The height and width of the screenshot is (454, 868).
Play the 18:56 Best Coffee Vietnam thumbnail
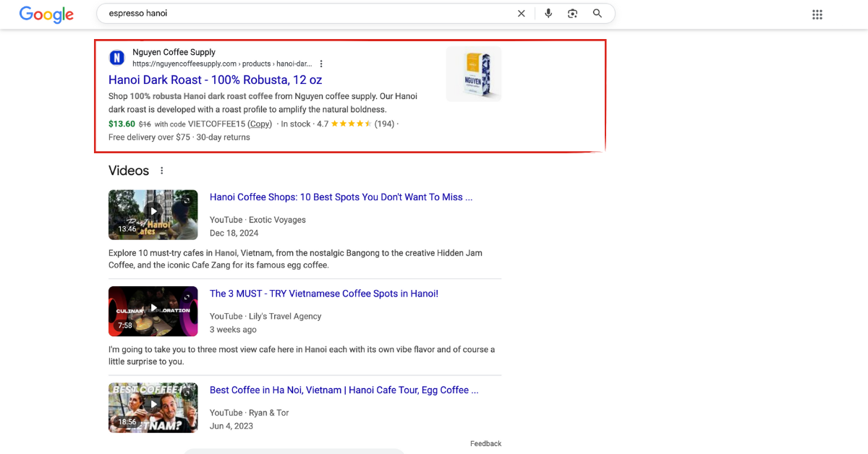point(153,408)
